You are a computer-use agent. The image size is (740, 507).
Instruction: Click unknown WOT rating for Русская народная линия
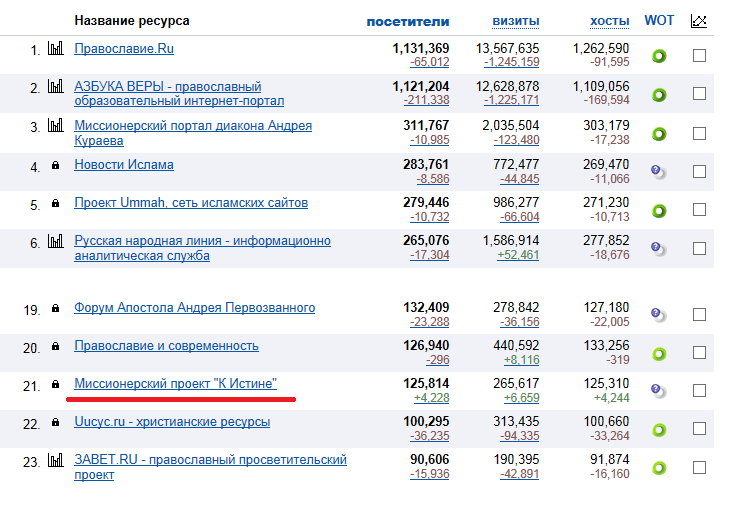[659, 249]
